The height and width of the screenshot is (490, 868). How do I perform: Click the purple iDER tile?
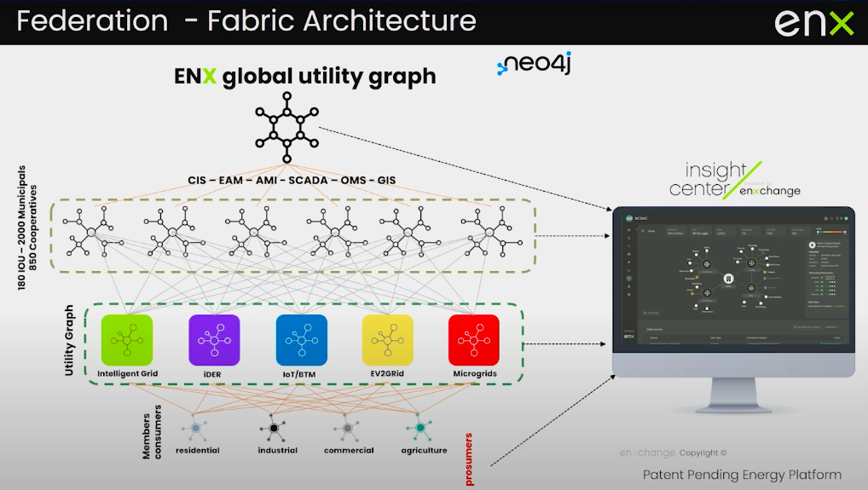pyautogui.click(x=214, y=340)
